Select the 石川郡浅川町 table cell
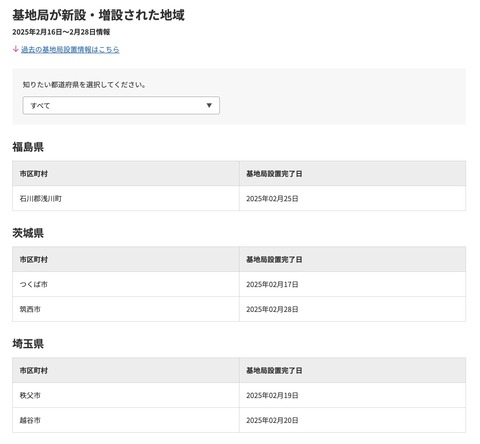This screenshot has height=444, width=480. (x=126, y=198)
